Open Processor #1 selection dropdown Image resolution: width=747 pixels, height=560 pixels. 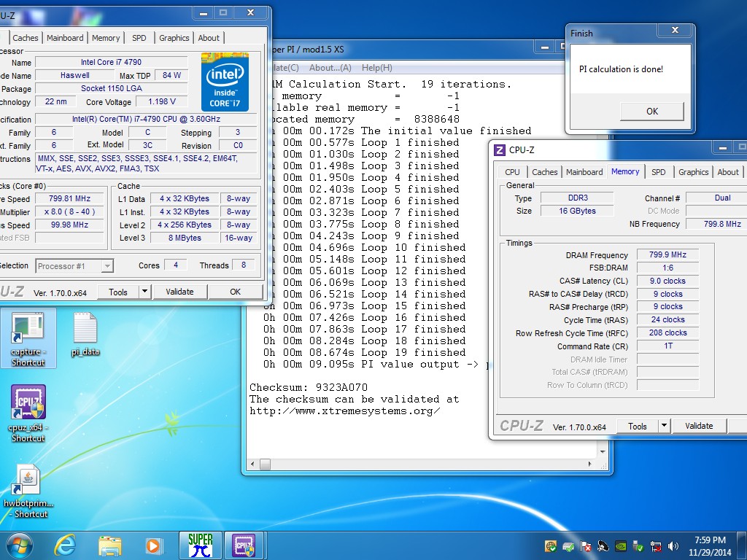tap(74, 265)
